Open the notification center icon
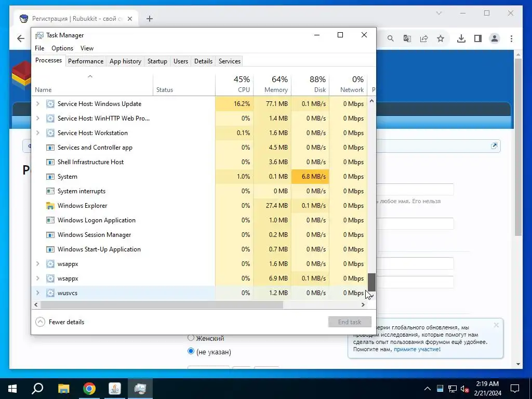The image size is (532, 399). click(x=515, y=389)
